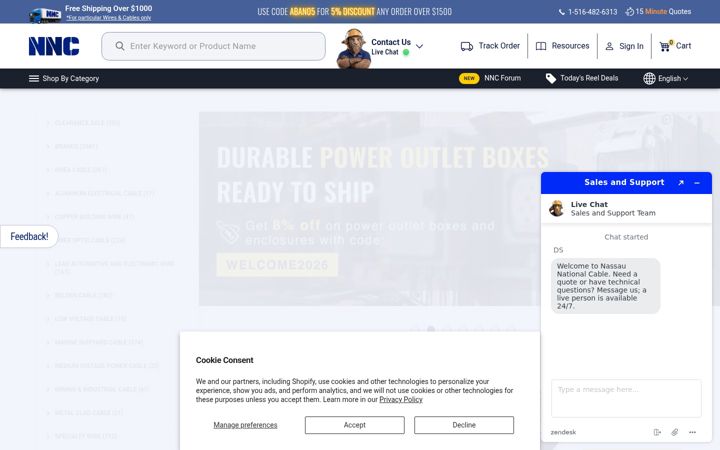Open Manage preferences for cookies

245,425
